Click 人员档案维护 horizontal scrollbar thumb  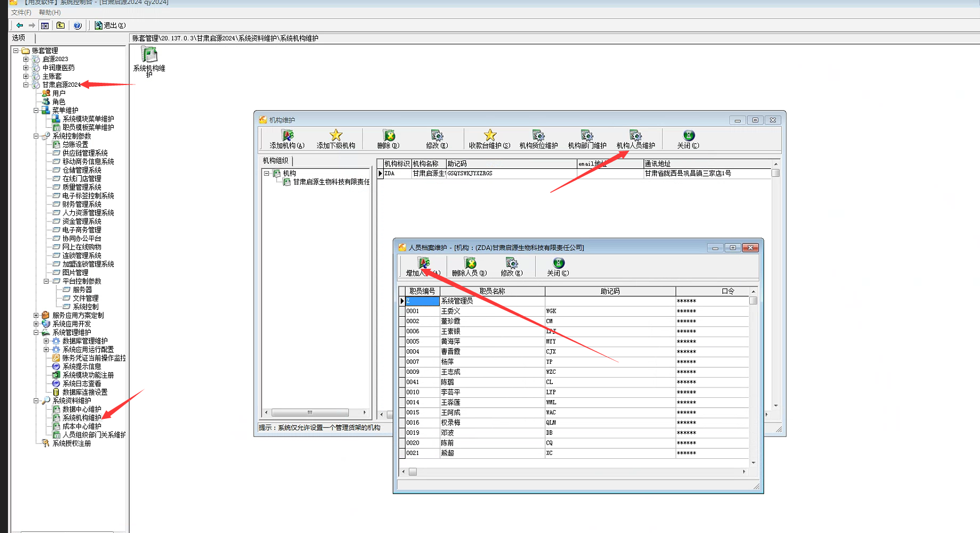coord(413,472)
